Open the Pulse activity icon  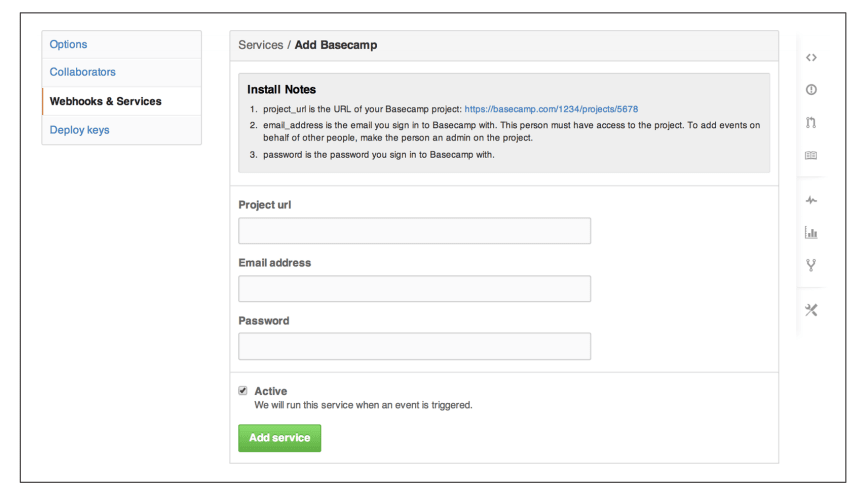click(811, 200)
